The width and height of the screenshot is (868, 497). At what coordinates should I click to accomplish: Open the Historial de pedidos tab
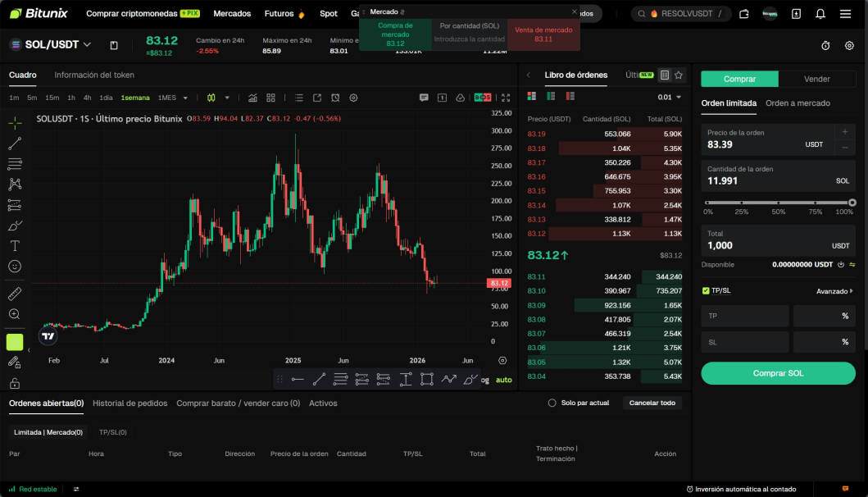(130, 404)
